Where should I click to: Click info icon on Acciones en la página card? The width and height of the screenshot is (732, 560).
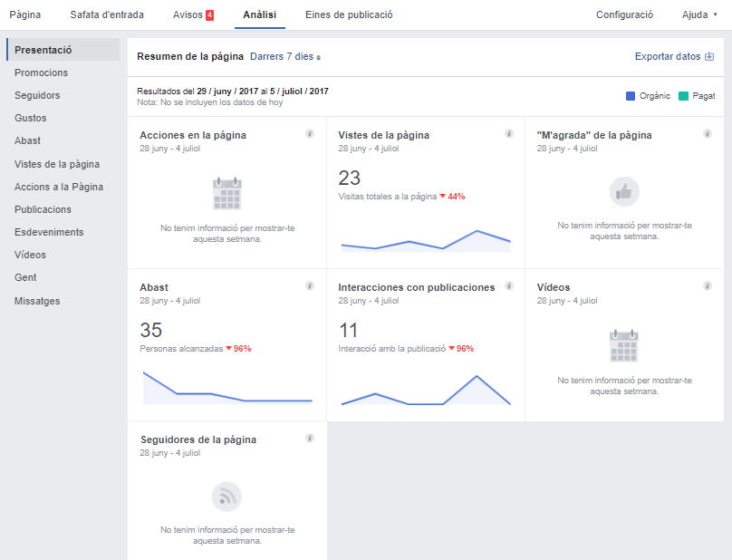coord(310,134)
